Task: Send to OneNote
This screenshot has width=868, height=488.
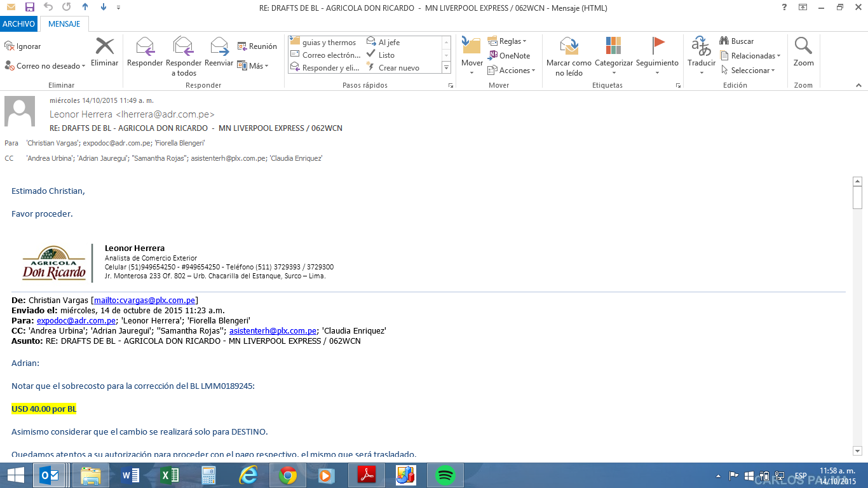Action: [x=509, y=56]
